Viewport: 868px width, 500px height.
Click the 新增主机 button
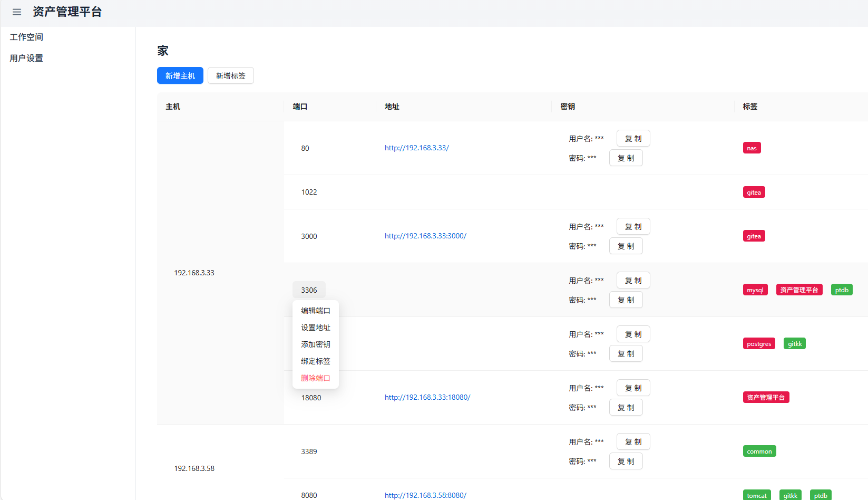pos(180,76)
